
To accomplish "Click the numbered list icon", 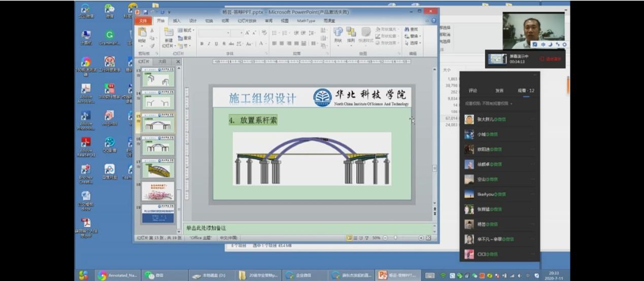I will (285, 33).
